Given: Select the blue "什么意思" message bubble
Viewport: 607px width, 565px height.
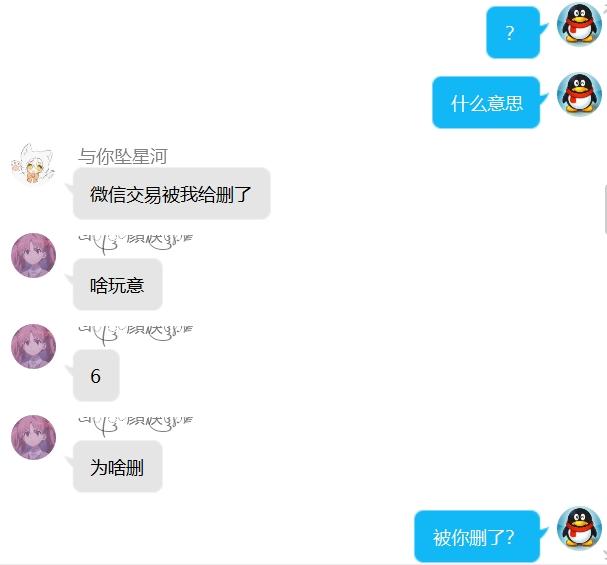Looking at the screenshot, I should [486, 103].
